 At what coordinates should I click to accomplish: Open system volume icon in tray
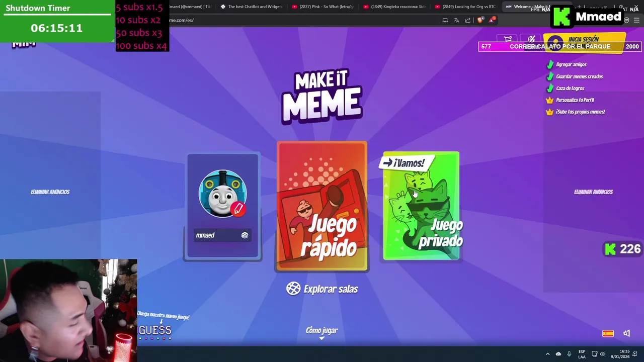click(602, 354)
